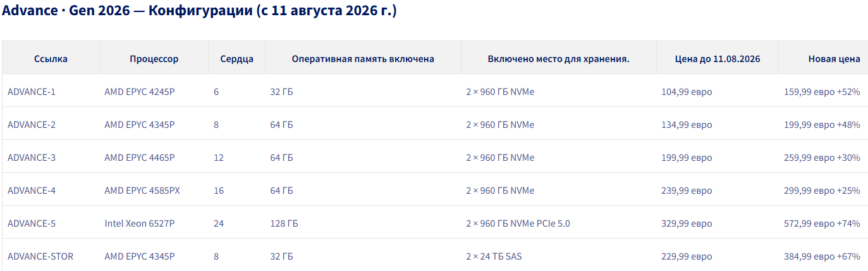Click the Ссылка column header
Viewport: 868px width, 271px height.
click(51, 59)
